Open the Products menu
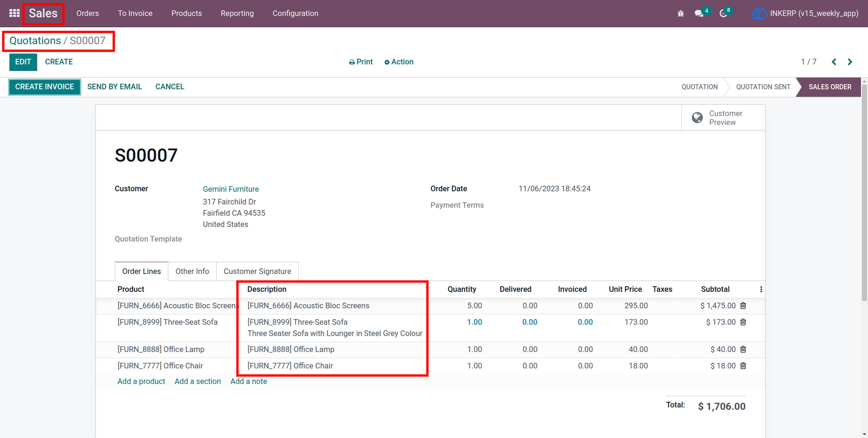The height and width of the screenshot is (438, 868). tap(187, 14)
